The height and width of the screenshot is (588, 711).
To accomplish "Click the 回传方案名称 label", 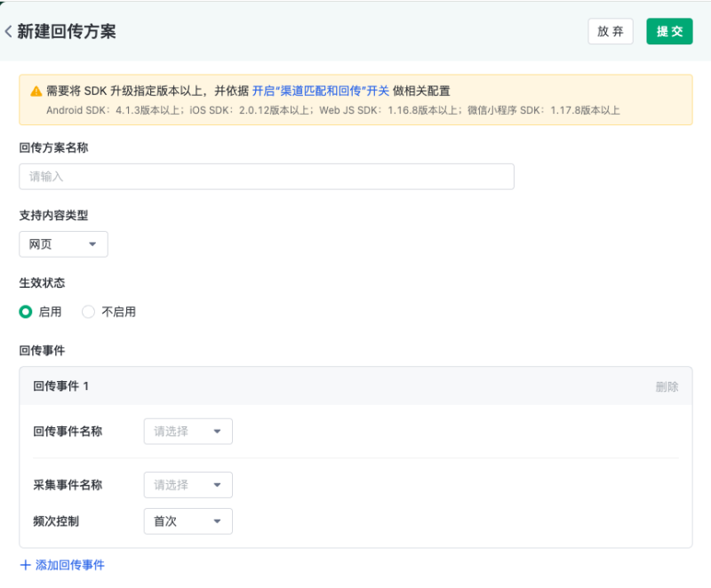I will point(53,147).
